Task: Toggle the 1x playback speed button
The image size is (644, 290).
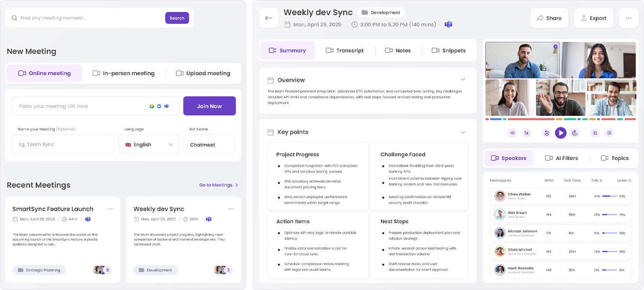Action: coord(526,133)
